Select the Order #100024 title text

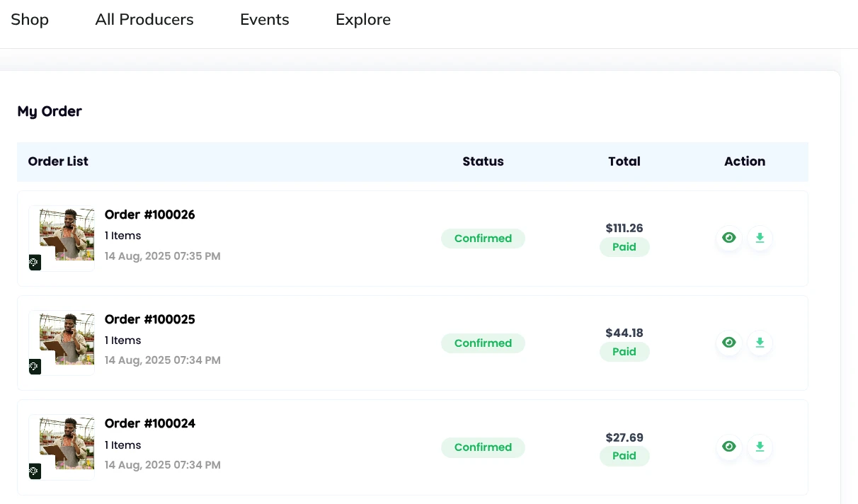pyautogui.click(x=150, y=423)
